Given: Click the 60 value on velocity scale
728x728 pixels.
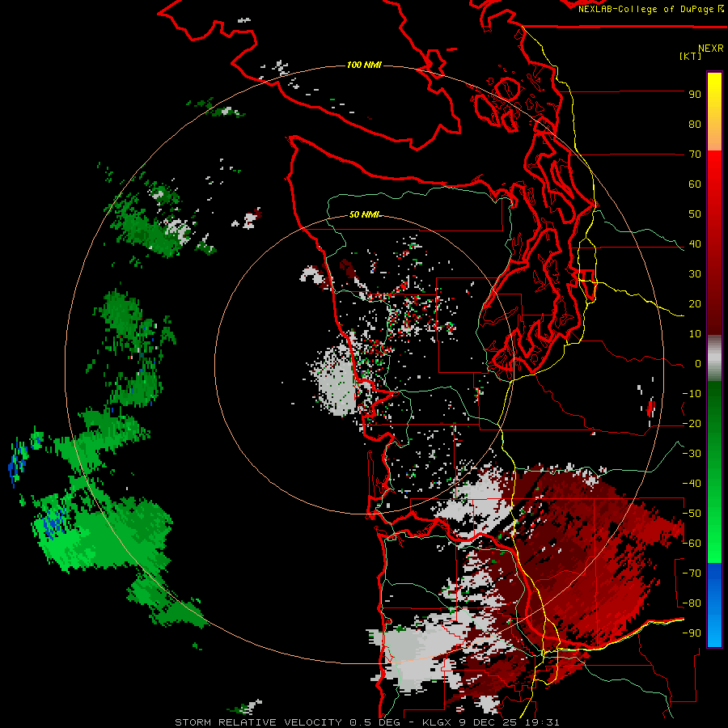Looking at the screenshot, I should pos(695,184).
